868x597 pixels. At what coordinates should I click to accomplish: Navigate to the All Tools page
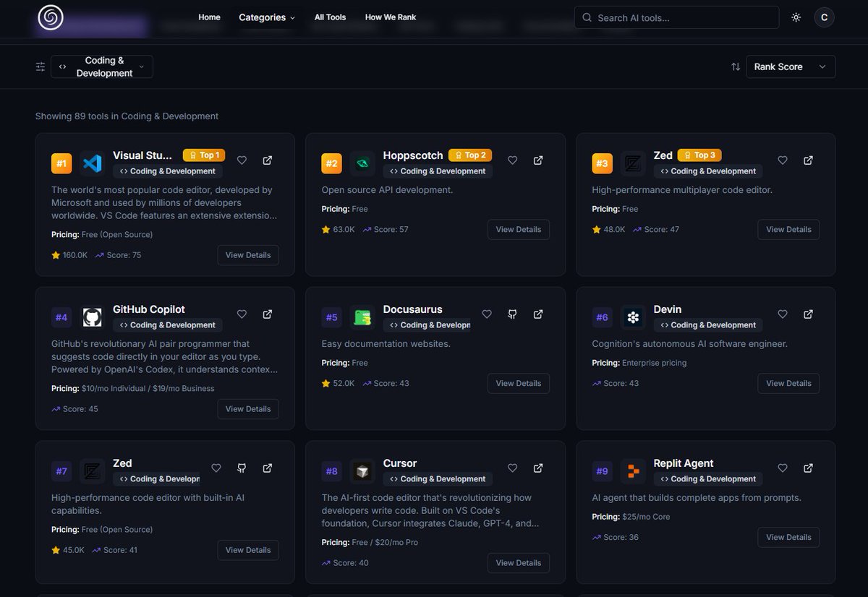(x=330, y=17)
